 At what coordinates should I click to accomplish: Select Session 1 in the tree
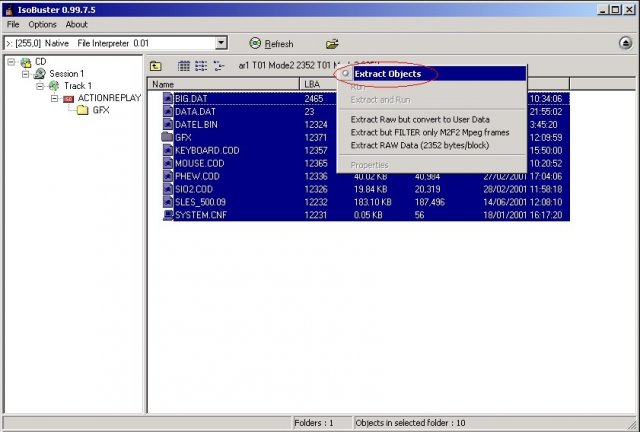[67, 74]
